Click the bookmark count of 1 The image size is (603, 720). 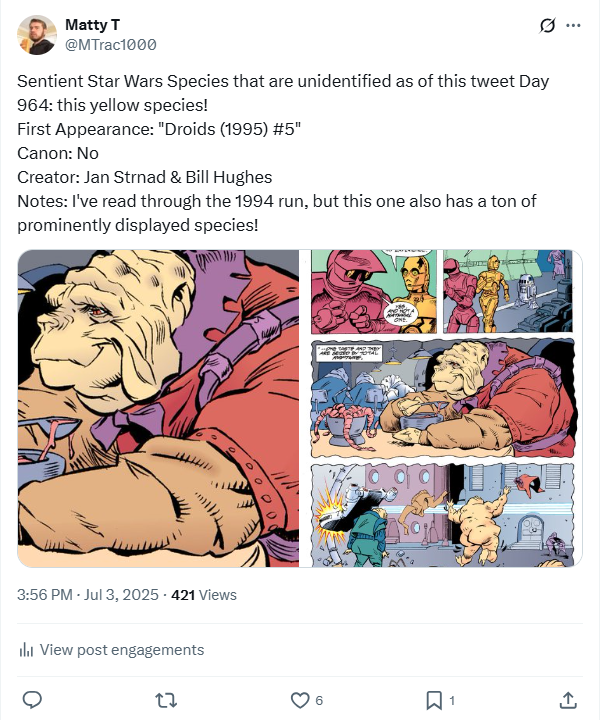[x=452, y=701]
